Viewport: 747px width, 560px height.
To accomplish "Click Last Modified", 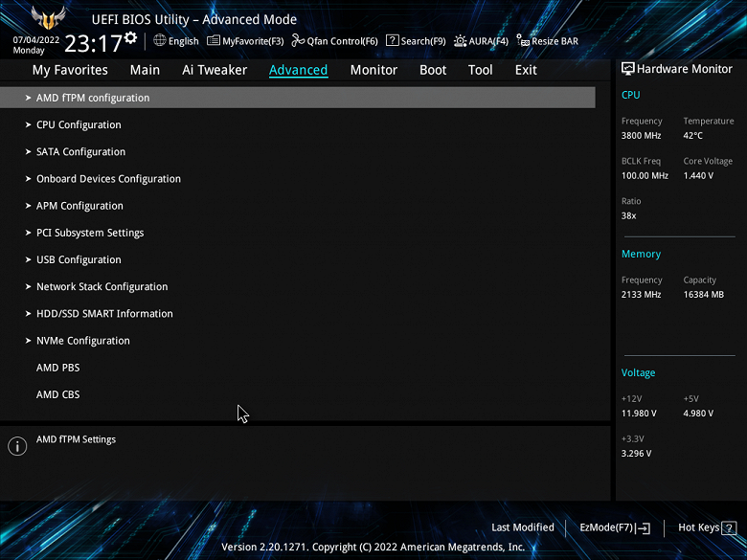I will [523, 527].
